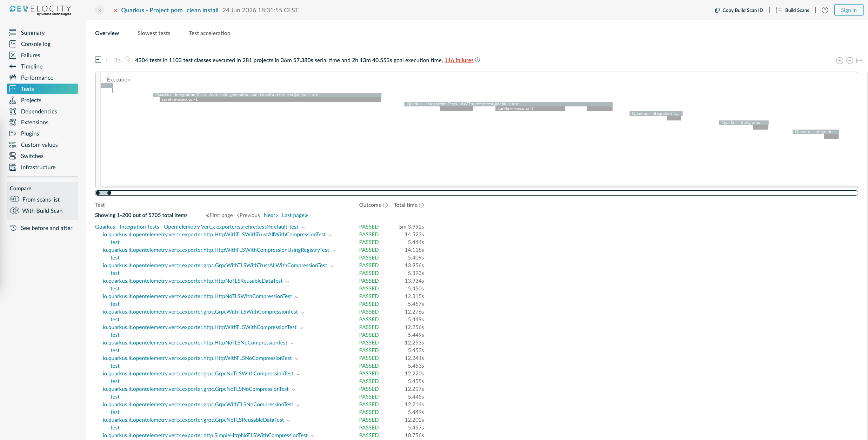Select Avro code generation bar in execution chart
The image size is (868, 440).
click(x=267, y=95)
